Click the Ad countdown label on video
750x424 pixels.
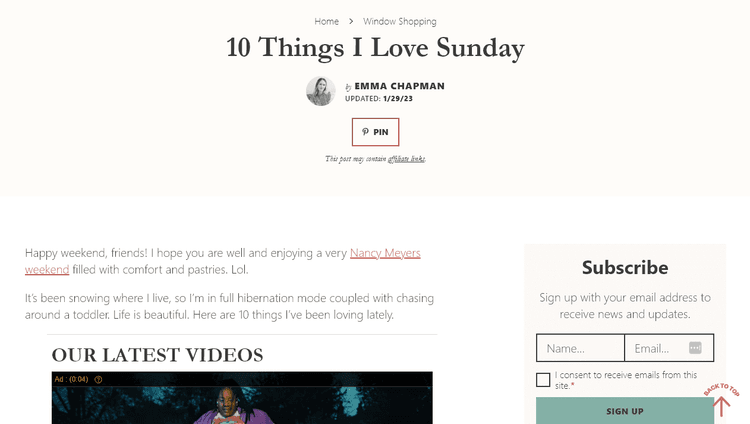click(x=72, y=380)
